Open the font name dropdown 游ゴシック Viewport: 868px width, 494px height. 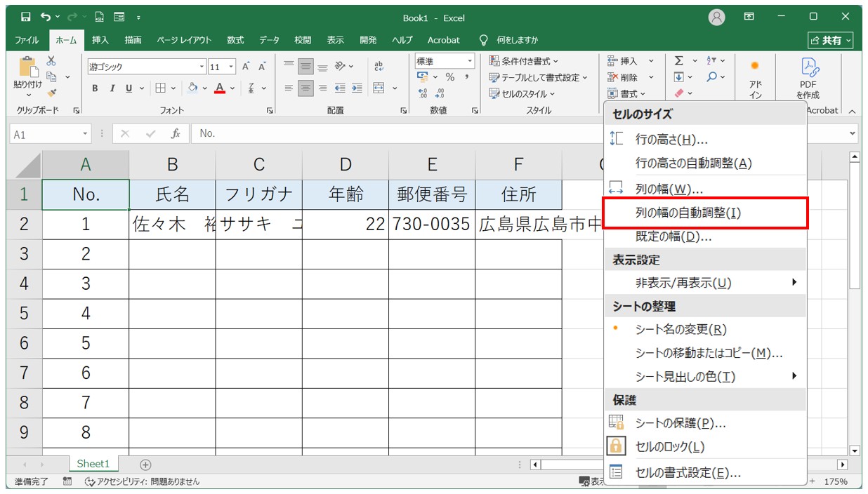(x=202, y=67)
